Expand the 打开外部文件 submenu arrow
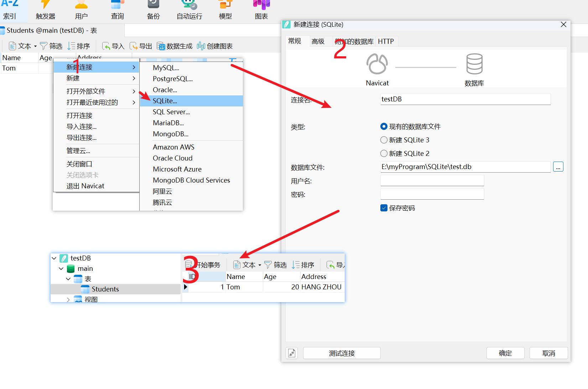Viewport: 588px width, 389px height. pyautogui.click(x=134, y=91)
